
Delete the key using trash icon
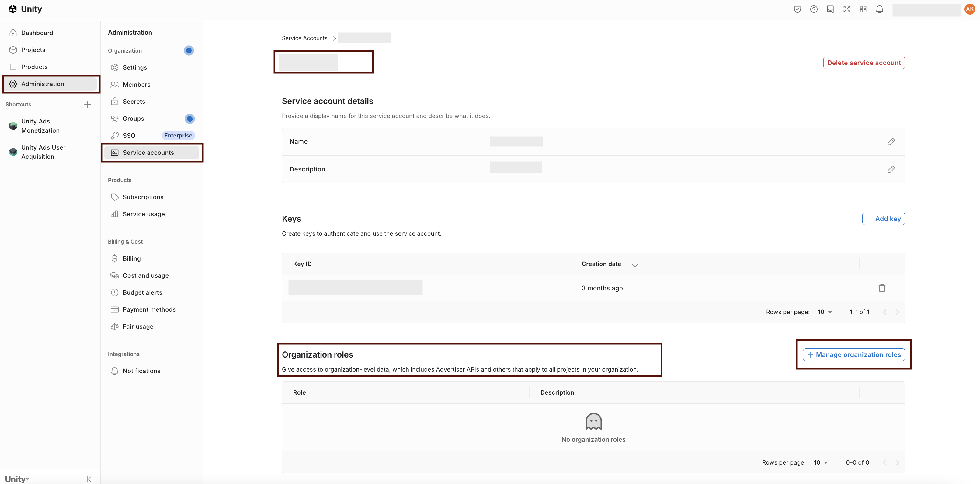point(882,288)
